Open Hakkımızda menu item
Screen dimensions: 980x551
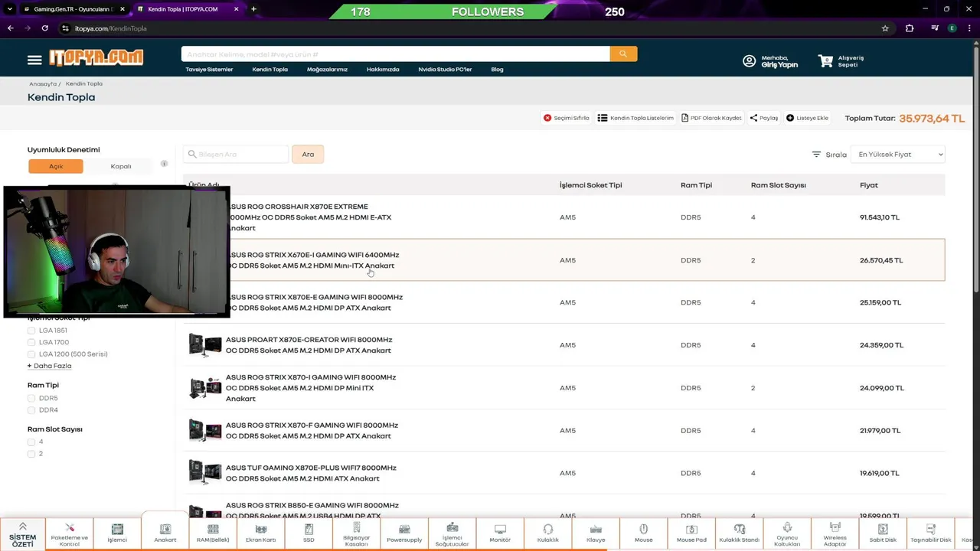pyautogui.click(x=383, y=69)
